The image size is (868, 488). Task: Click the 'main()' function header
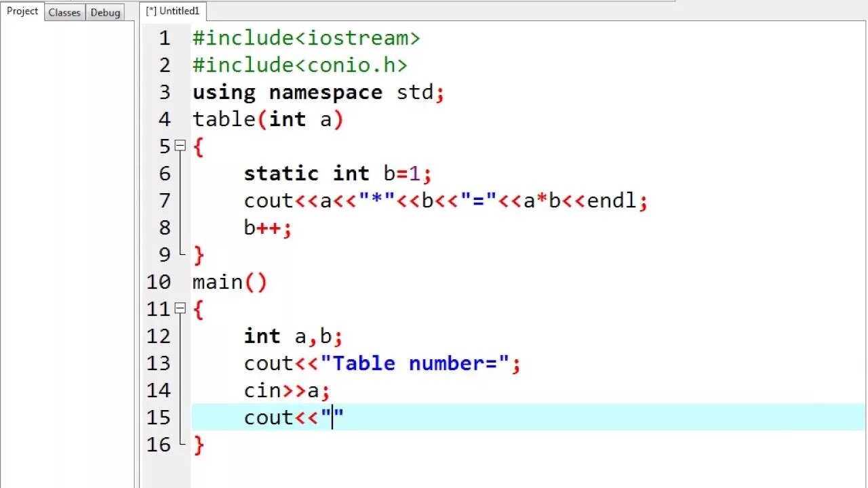tap(230, 282)
